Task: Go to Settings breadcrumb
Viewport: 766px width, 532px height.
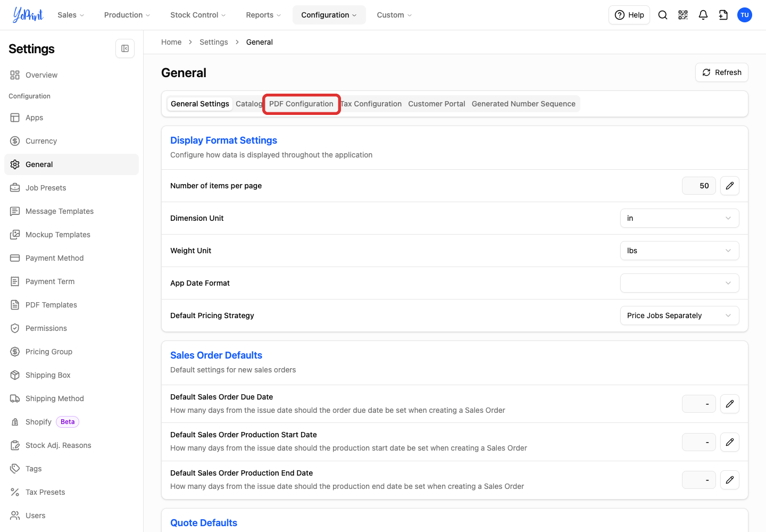Action: pyautogui.click(x=214, y=42)
